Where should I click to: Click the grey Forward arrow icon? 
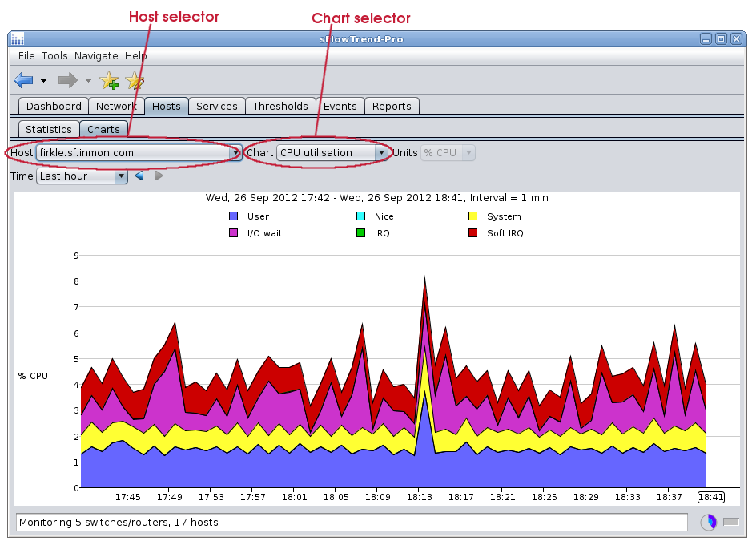point(68,80)
